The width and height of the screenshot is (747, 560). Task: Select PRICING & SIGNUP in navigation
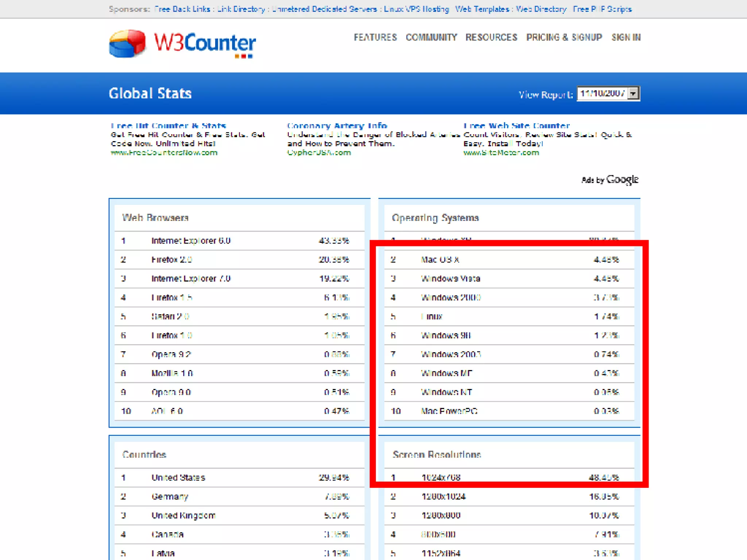click(x=564, y=38)
